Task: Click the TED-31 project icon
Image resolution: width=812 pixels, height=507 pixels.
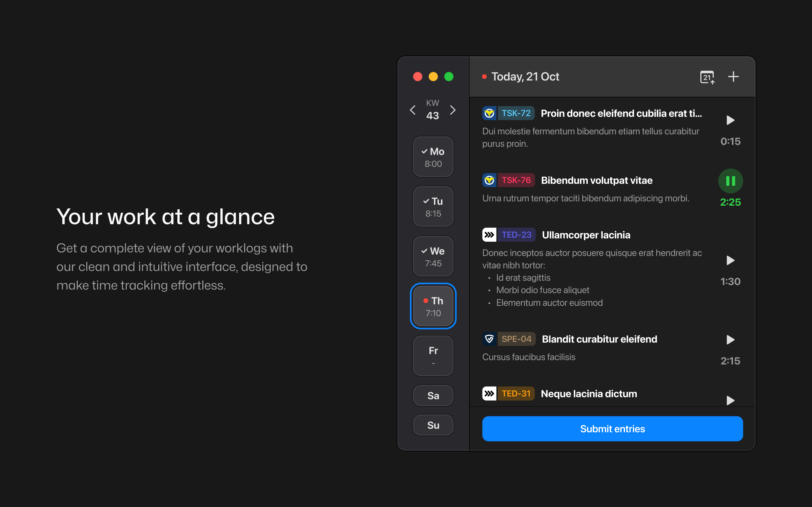Action: [489, 393]
